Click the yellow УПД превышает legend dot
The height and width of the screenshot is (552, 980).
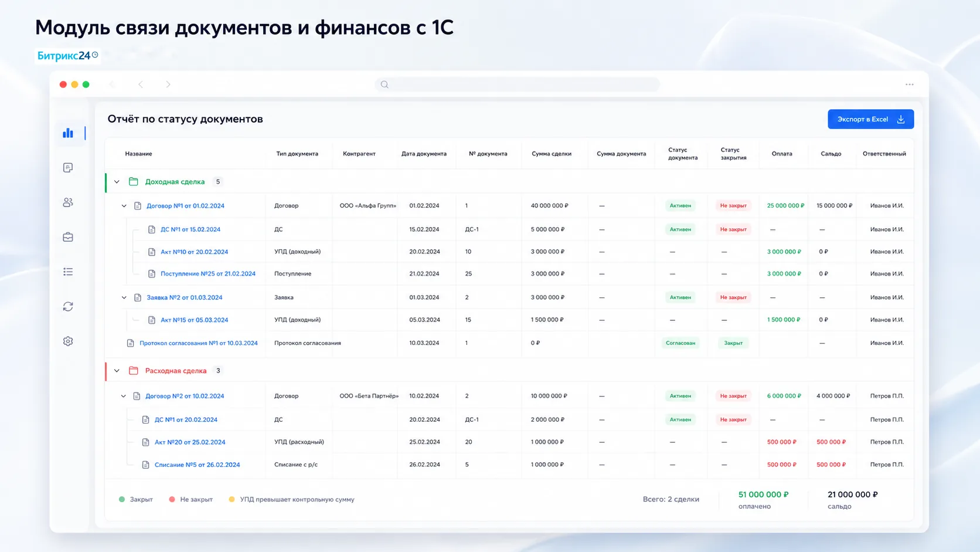point(232,499)
